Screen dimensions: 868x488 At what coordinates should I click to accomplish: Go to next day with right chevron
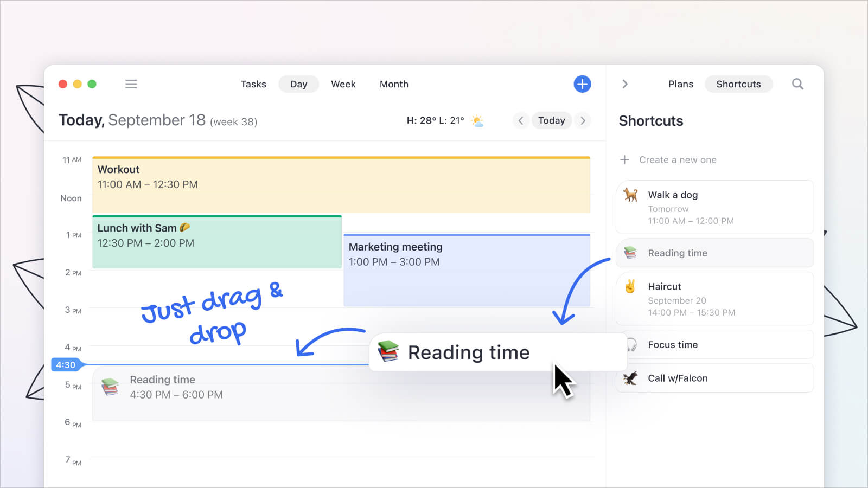583,120
